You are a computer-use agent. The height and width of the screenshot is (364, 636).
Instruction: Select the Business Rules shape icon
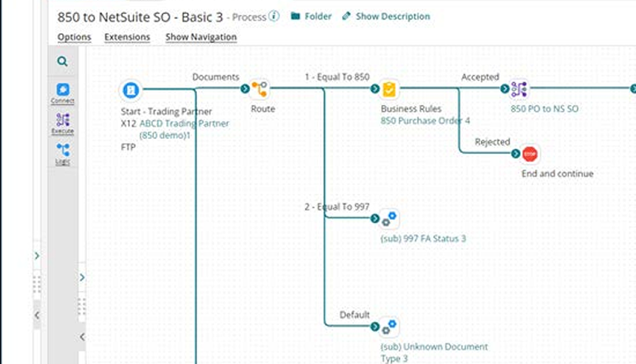pyautogui.click(x=389, y=89)
